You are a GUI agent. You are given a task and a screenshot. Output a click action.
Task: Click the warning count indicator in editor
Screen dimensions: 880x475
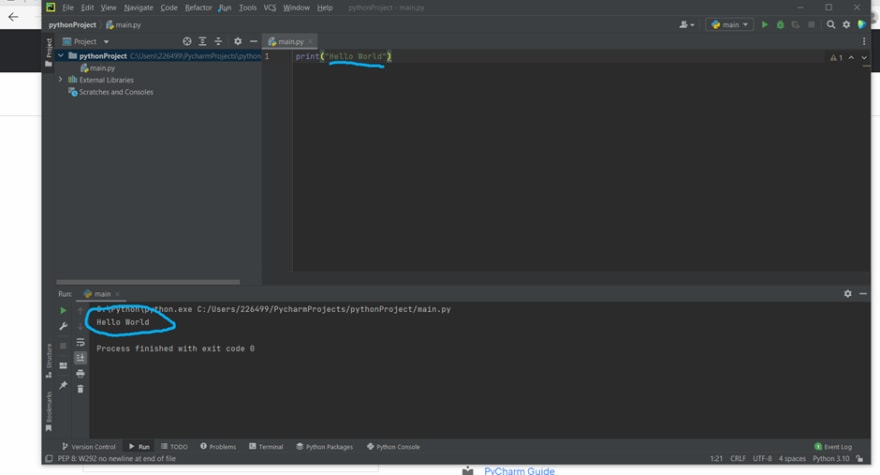(x=836, y=57)
